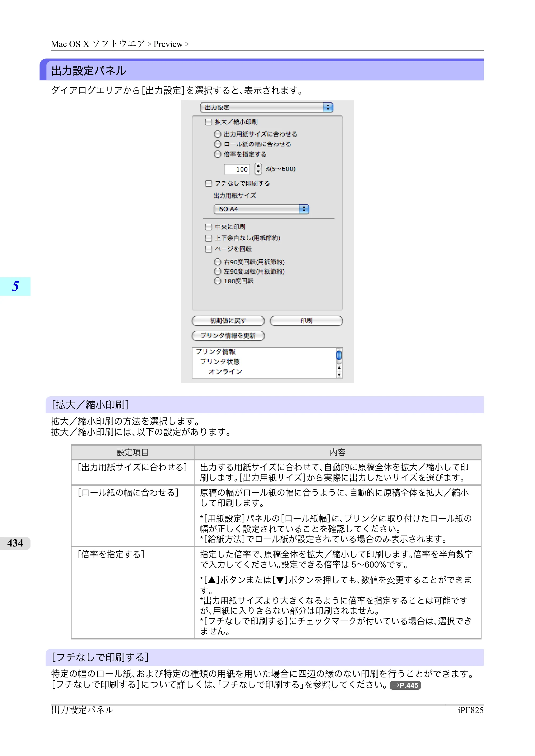Check フチなしで印刷する checkbox
Image resolution: width=535 pixels, height=756 pixels.
(208, 183)
